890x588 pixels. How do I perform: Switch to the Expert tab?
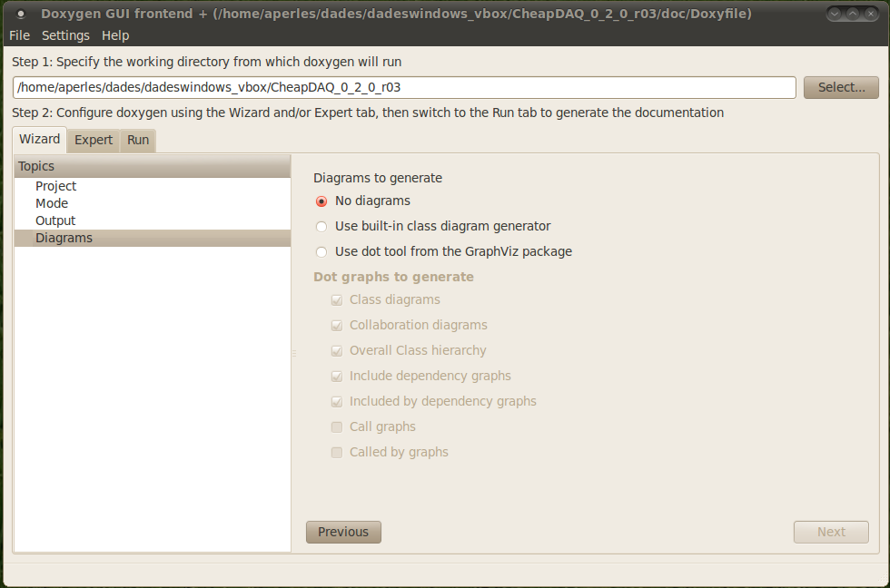pyautogui.click(x=93, y=140)
